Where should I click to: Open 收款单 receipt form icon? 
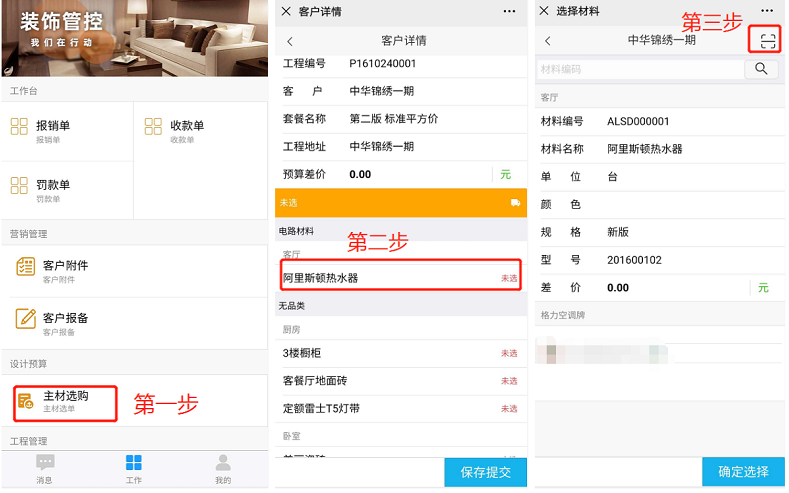[x=153, y=127]
